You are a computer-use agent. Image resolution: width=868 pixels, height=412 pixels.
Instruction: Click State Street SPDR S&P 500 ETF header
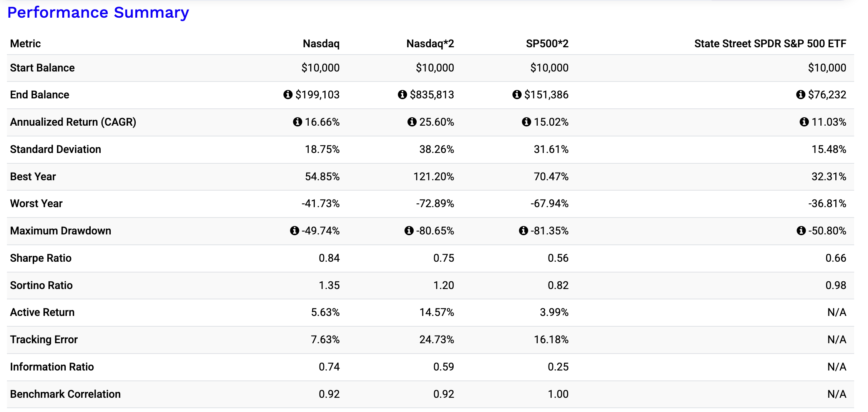770,44
